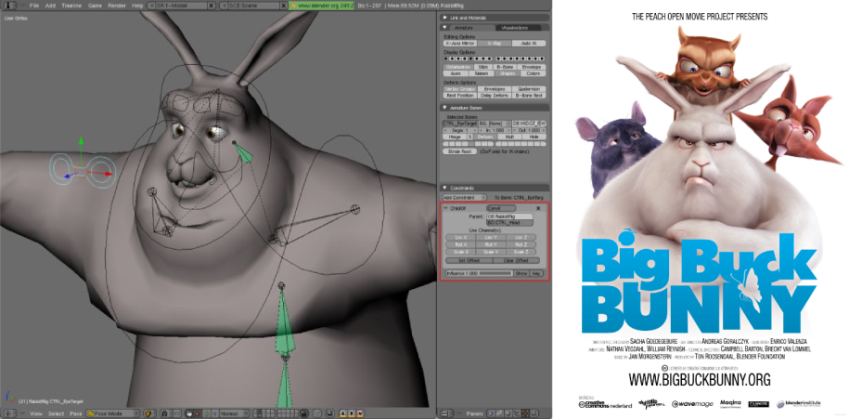
Task: Toggle Auto IK option
Action: (x=529, y=43)
